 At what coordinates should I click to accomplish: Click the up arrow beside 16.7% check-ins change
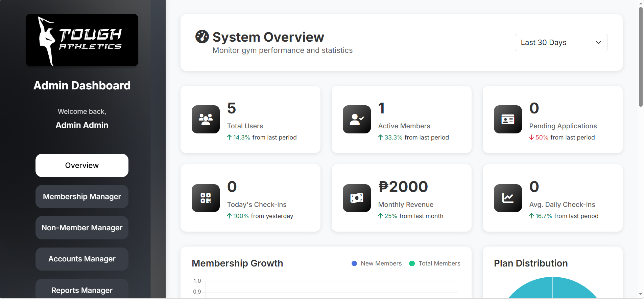[531, 216]
